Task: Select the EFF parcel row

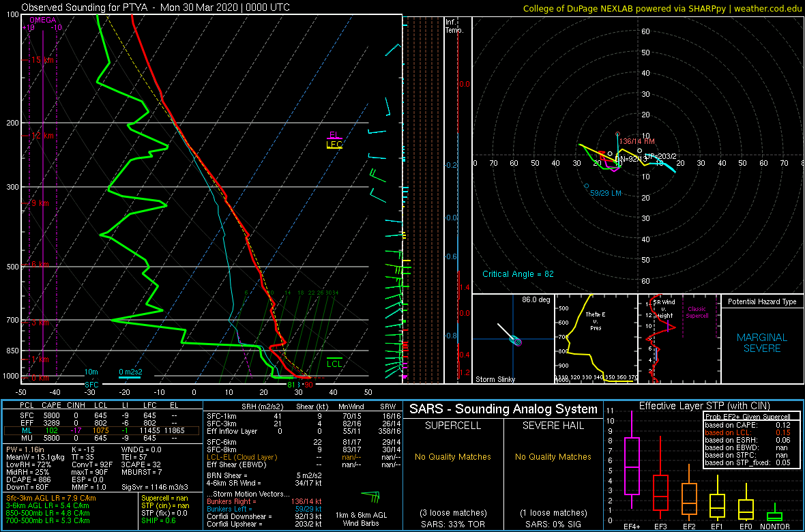Action: [102, 422]
